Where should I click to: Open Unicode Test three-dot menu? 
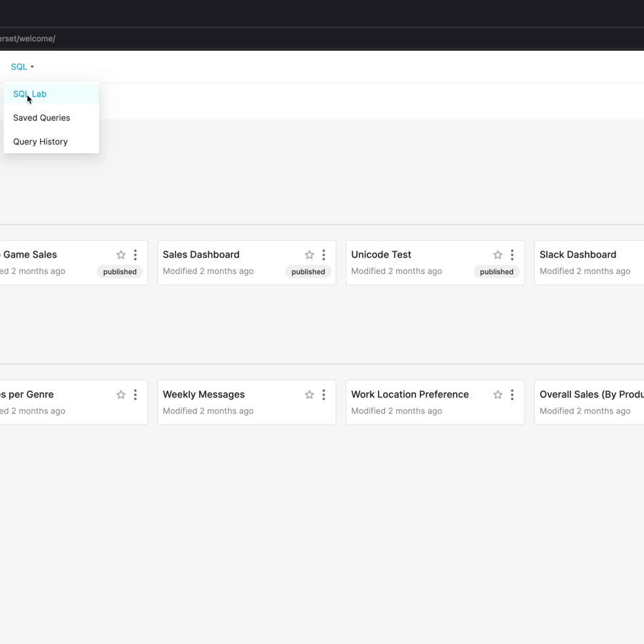coord(512,255)
